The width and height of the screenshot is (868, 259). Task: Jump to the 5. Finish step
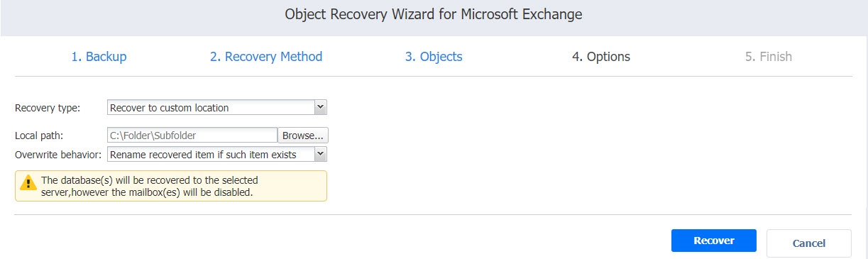pos(769,57)
